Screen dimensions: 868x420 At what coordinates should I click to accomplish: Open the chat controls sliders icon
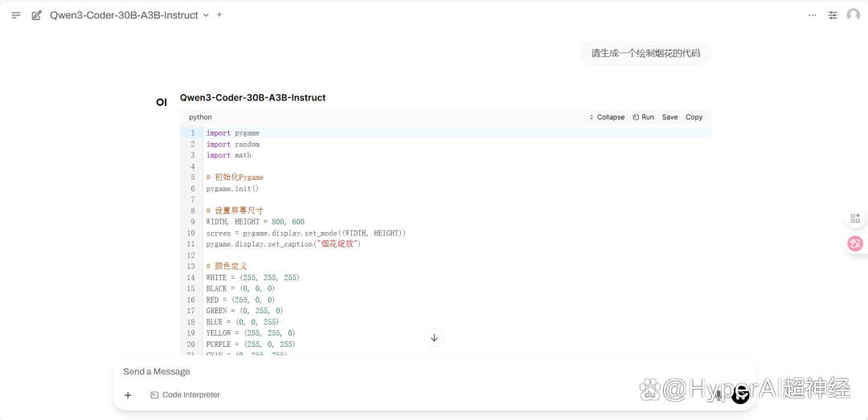[833, 15]
